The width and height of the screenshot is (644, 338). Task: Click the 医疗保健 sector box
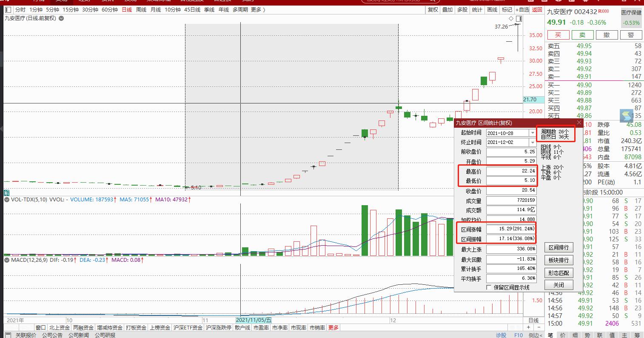tap(631, 18)
